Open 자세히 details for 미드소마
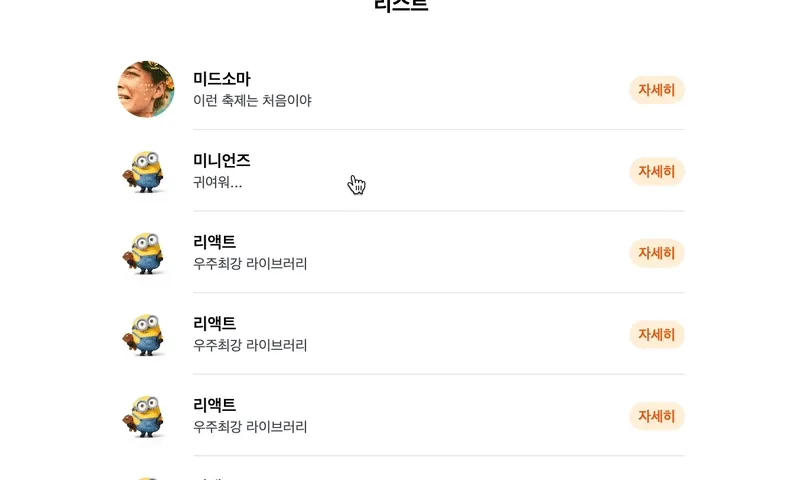 click(x=657, y=90)
